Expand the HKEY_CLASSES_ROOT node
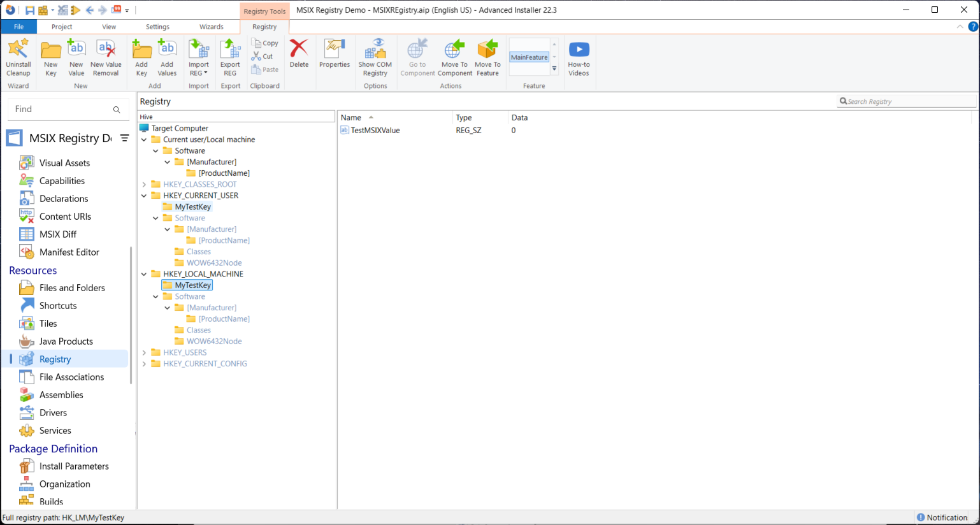The height and width of the screenshot is (525, 980). [144, 185]
